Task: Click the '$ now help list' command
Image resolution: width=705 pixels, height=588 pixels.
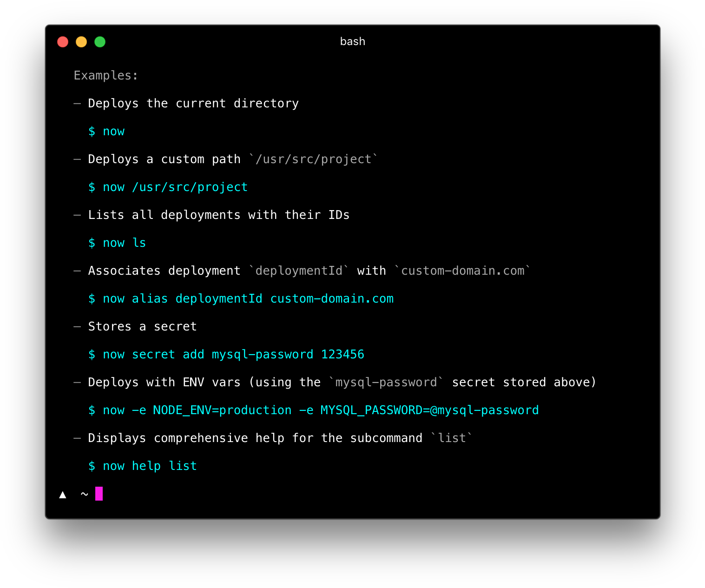Action: (143, 466)
